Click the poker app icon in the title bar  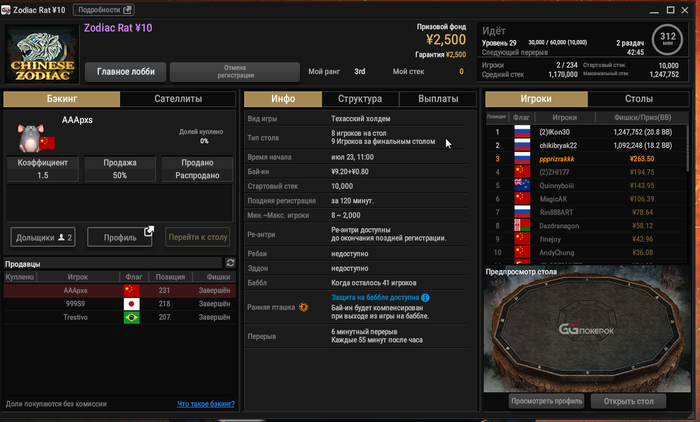[6, 10]
